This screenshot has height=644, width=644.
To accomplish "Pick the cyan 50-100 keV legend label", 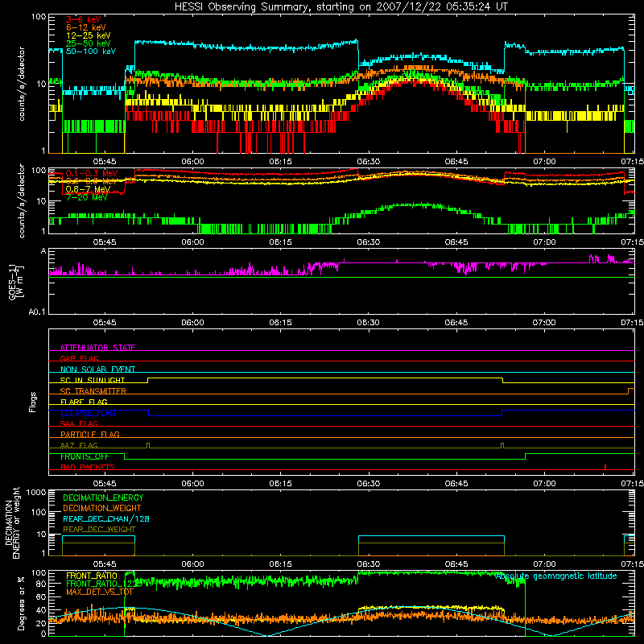I will pyautogui.click(x=91, y=52).
